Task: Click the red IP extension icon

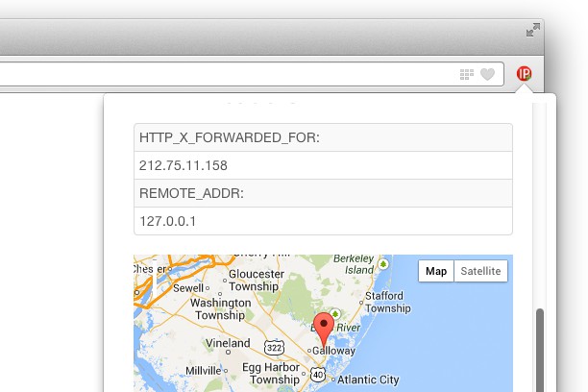Action: (524, 74)
